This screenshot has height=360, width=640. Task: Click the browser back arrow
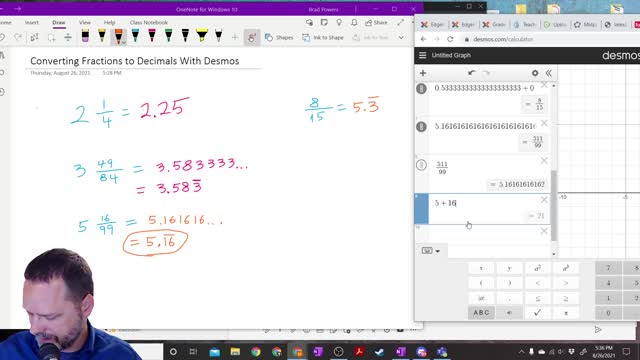point(423,39)
